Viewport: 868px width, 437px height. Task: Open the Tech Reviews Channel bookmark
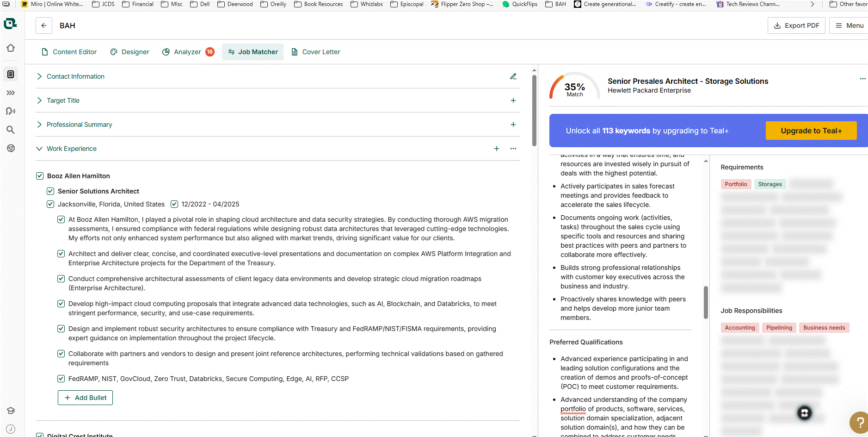coord(748,4)
